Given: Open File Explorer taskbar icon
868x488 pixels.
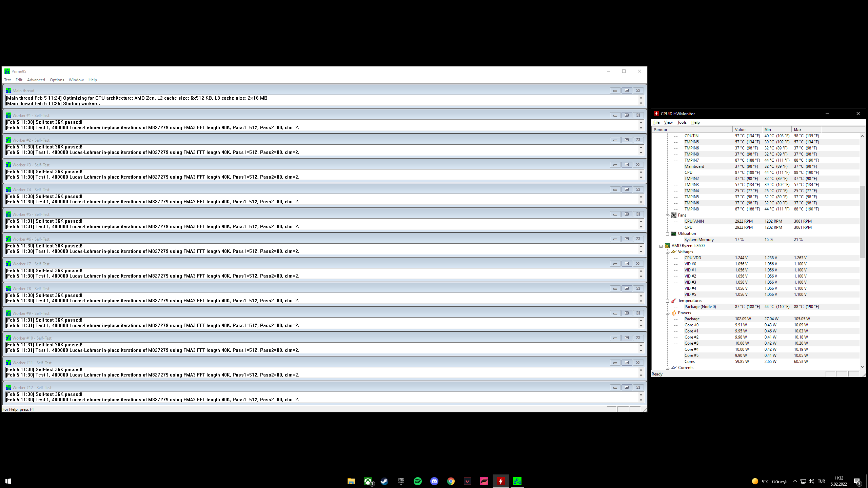Looking at the screenshot, I should [x=351, y=481].
